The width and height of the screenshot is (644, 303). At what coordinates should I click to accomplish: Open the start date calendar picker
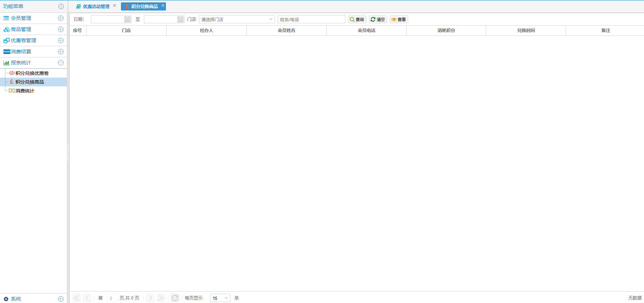(x=127, y=19)
